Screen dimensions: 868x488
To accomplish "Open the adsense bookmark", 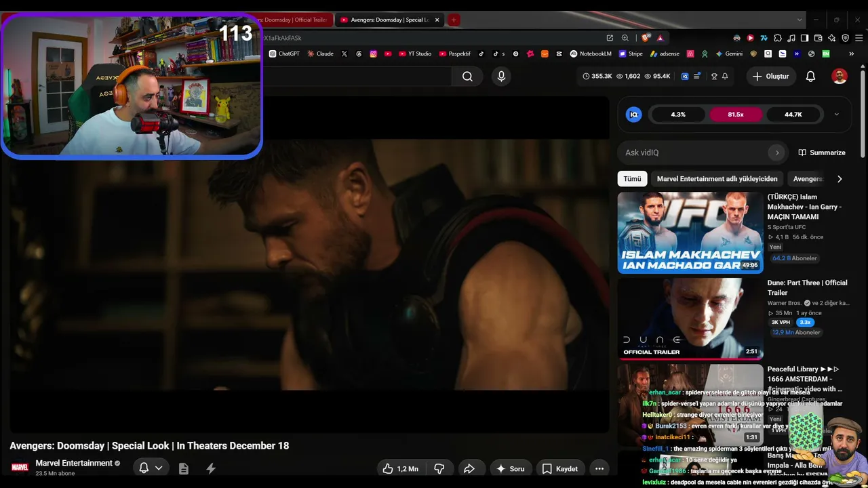I will [x=665, y=54].
